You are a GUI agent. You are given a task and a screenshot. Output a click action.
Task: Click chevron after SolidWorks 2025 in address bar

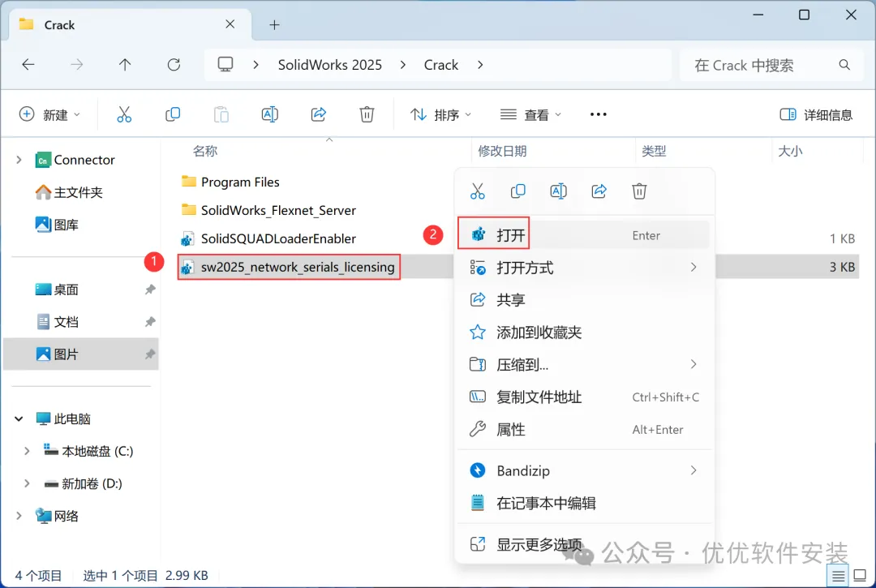[x=403, y=65]
